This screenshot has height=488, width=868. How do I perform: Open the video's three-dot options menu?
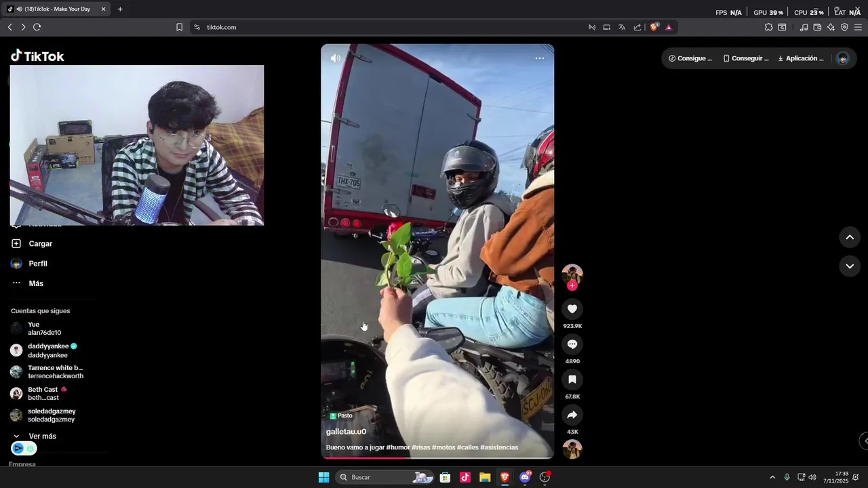pyautogui.click(x=540, y=58)
